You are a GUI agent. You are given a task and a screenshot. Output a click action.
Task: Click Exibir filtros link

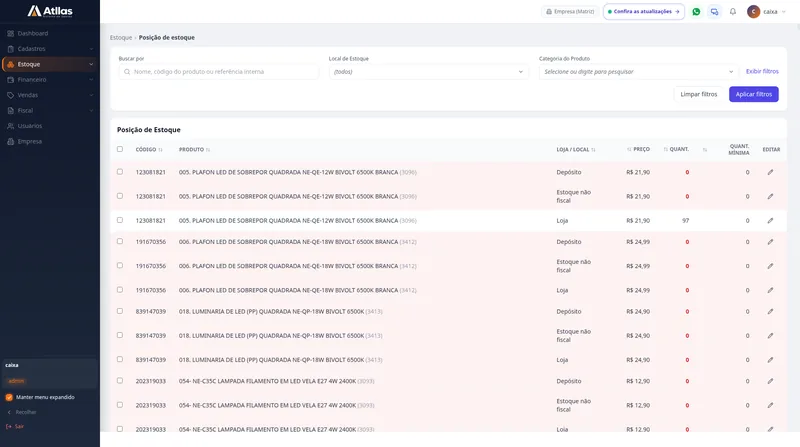(762, 71)
